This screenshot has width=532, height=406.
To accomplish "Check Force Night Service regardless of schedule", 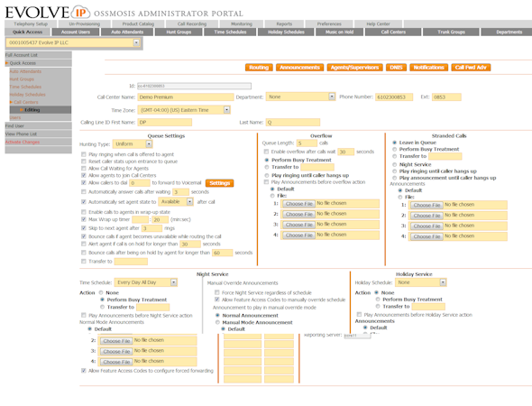I will [216, 292].
